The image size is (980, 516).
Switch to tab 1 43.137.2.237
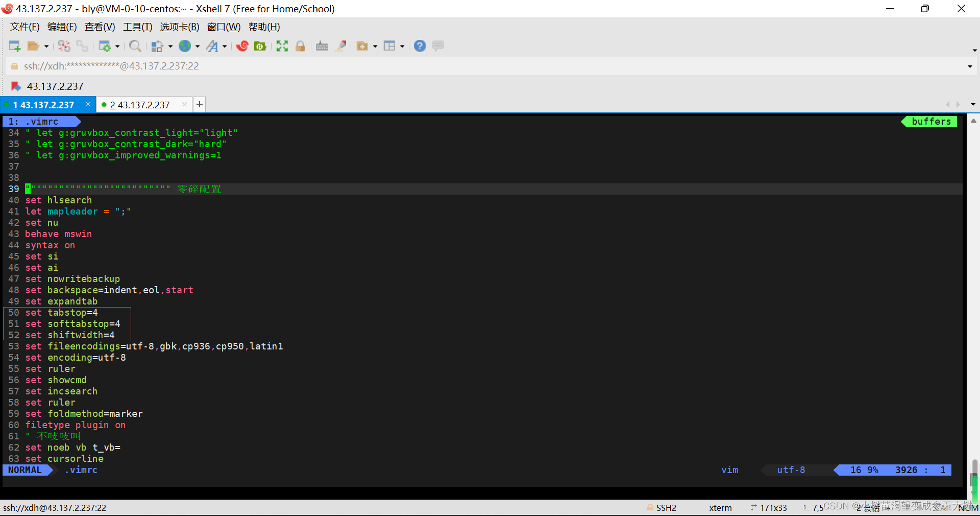(43, 105)
